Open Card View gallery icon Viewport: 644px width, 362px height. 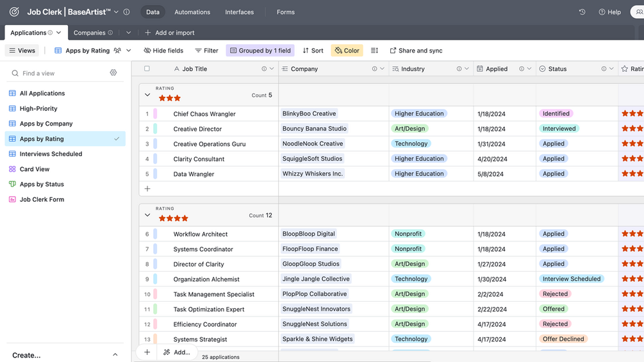12,169
